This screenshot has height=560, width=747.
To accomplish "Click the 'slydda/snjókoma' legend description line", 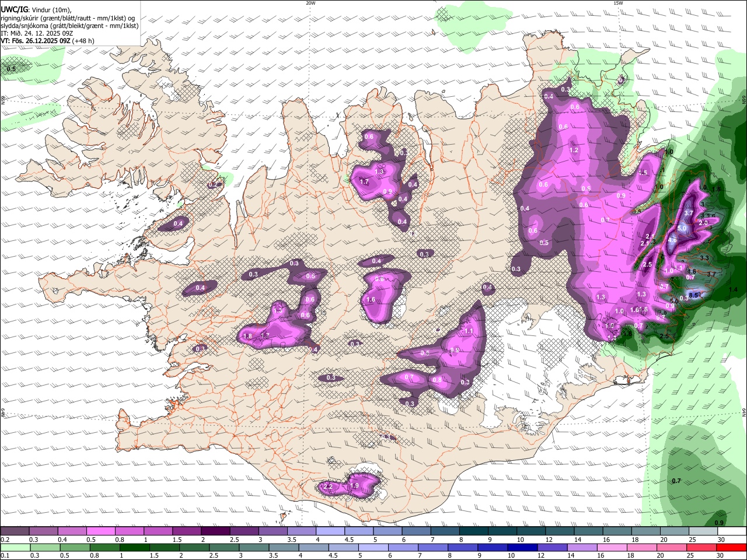I will pos(69,26).
